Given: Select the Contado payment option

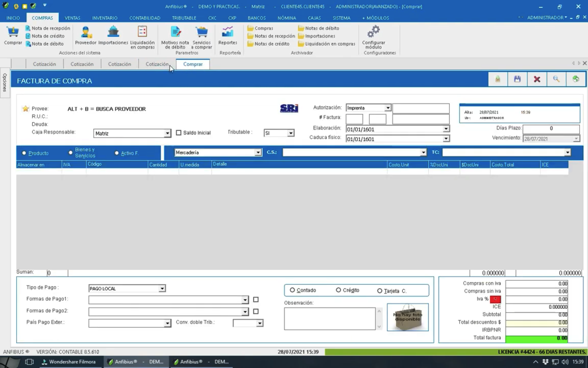Looking at the screenshot, I should click(x=292, y=290).
